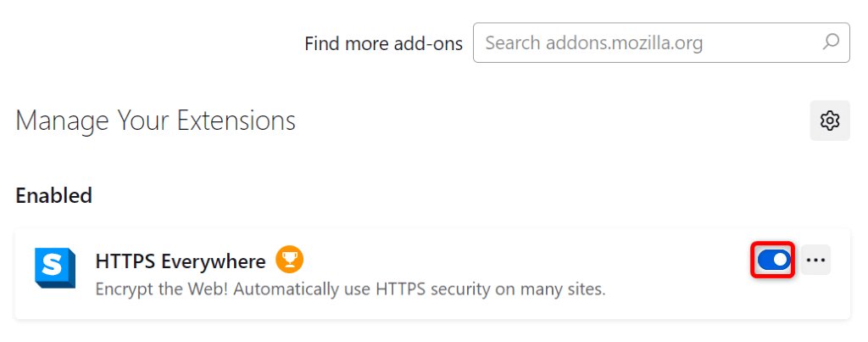Click the "Enabled" section heading
Screen dimensions: 868x342
[53, 196]
